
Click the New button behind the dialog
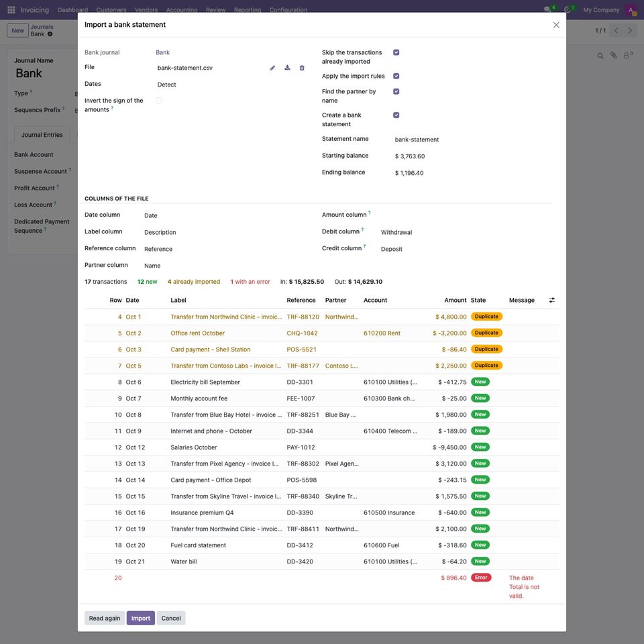point(17,30)
